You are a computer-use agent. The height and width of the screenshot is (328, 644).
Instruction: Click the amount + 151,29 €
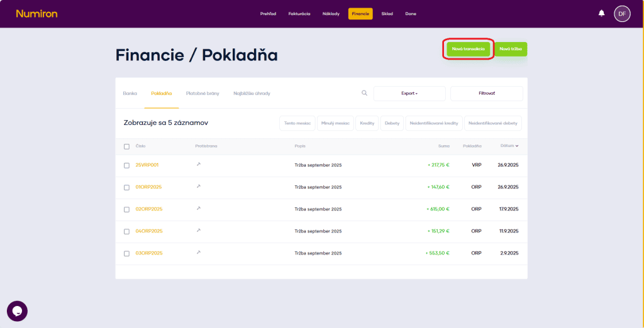[x=438, y=231]
